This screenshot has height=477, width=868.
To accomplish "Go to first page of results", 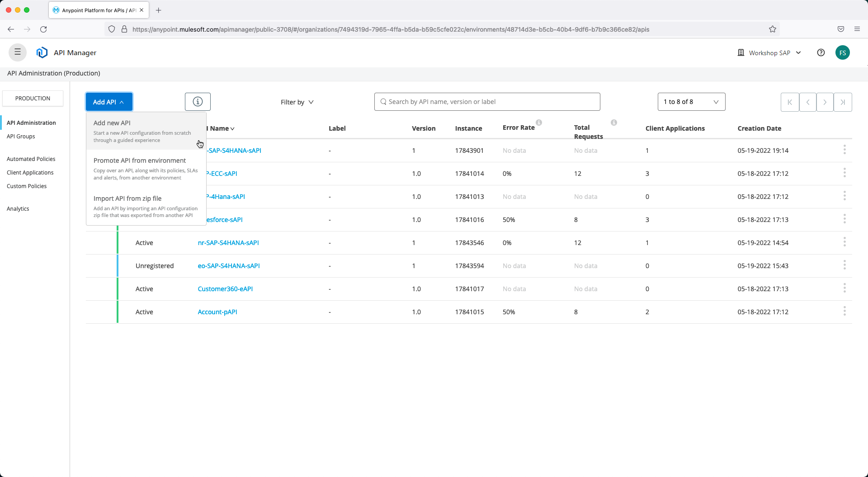I will click(790, 102).
